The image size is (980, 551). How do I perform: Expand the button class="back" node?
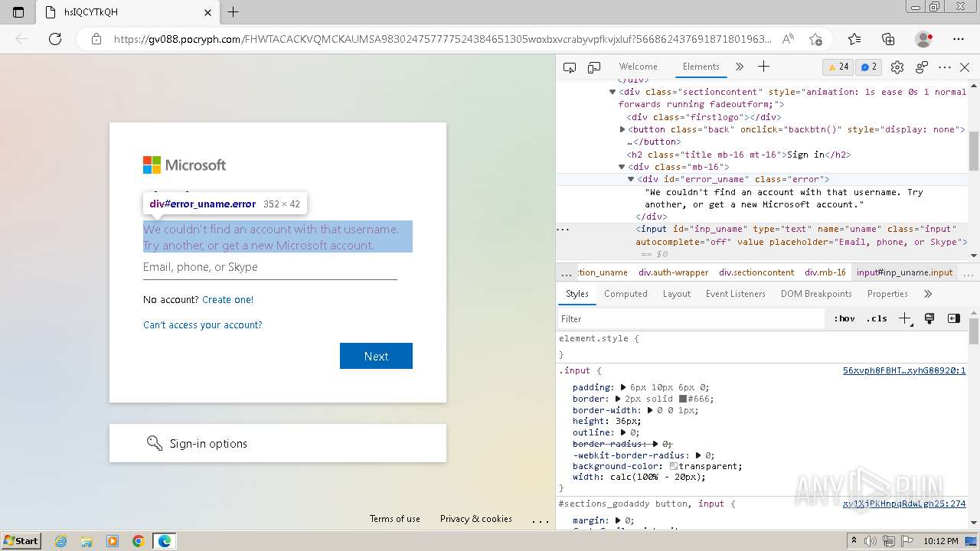point(622,129)
